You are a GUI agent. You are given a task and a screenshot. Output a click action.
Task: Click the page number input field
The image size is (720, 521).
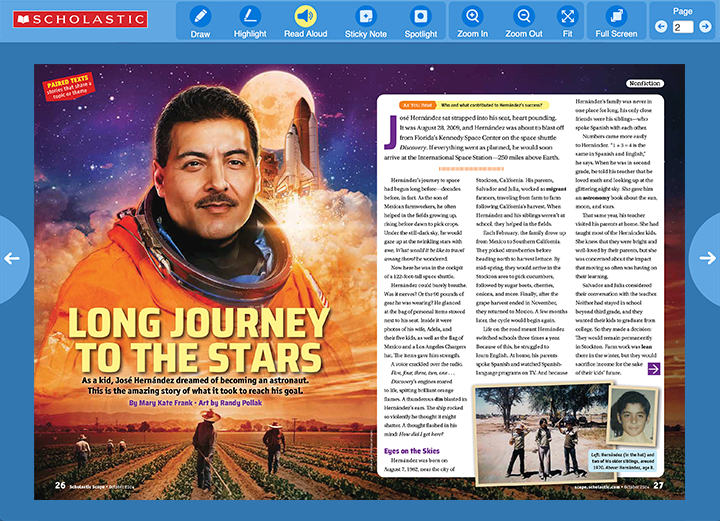click(x=683, y=27)
